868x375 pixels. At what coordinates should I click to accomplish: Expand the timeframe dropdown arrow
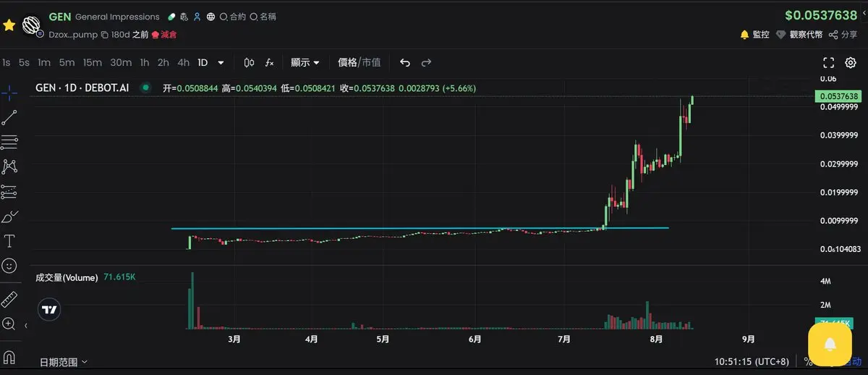(x=221, y=63)
